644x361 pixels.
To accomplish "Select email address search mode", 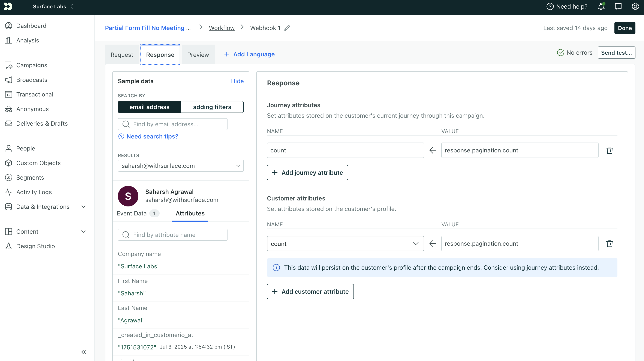I will (149, 107).
